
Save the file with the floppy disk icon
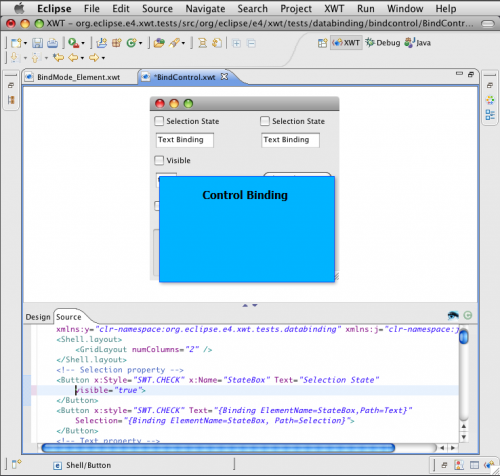pos(37,43)
